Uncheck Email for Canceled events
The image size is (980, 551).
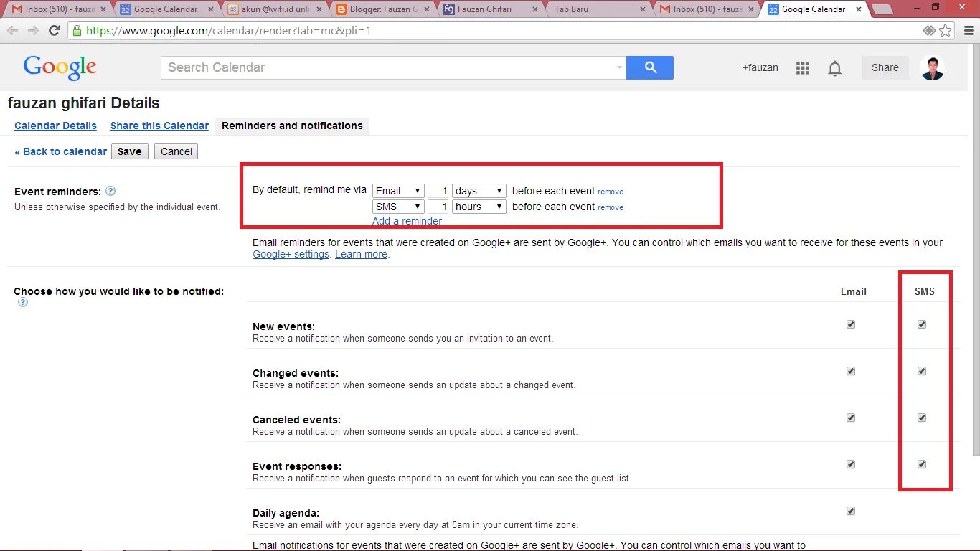pos(851,418)
